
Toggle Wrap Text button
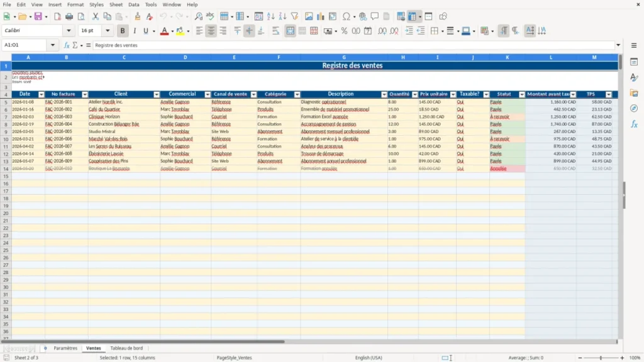pos(275,31)
